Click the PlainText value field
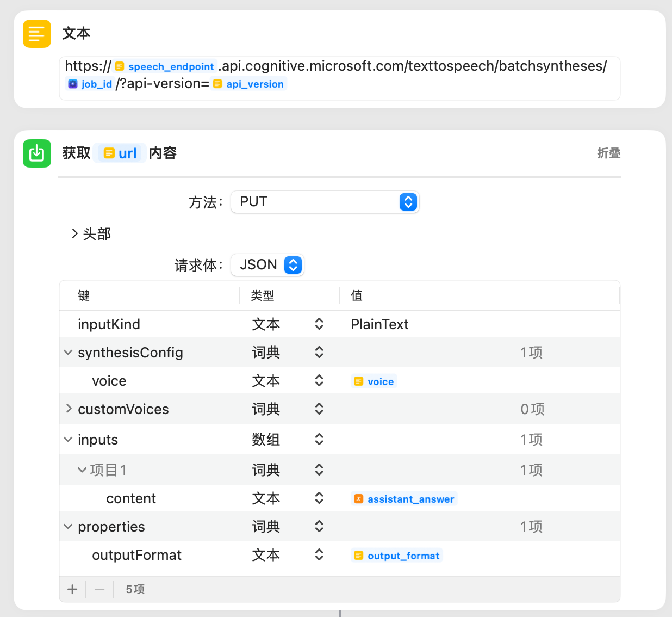The width and height of the screenshot is (672, 617). (379, 324)
